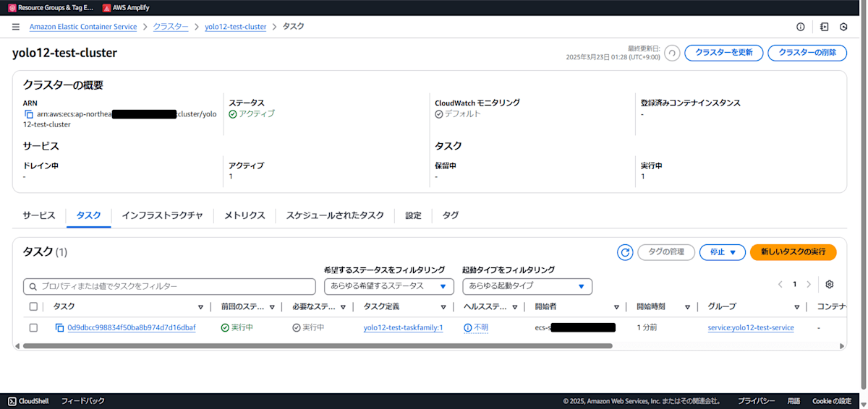Click the hexagon settings icon in header
This screenshot has height=409, width=868.
click(843, 27)
